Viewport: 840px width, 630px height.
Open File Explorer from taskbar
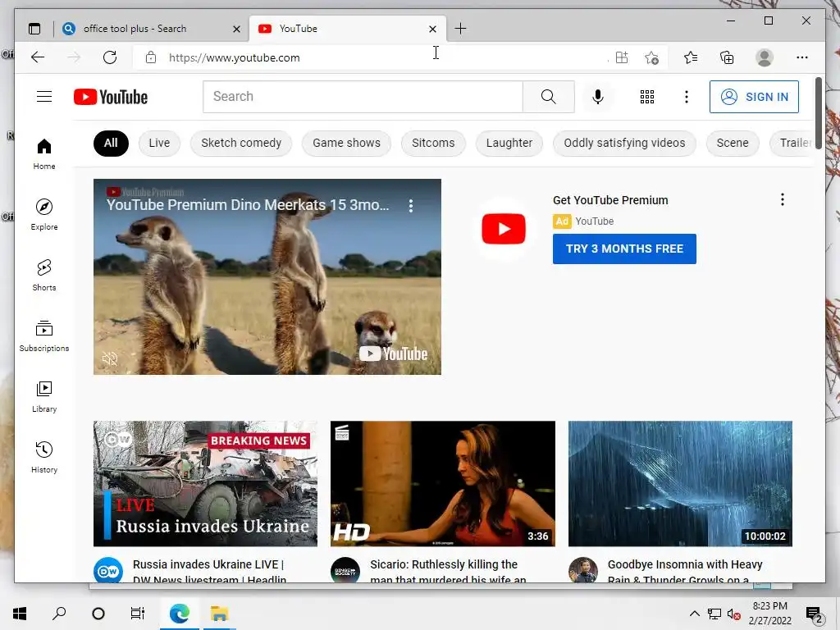click(x=219, y=614)
